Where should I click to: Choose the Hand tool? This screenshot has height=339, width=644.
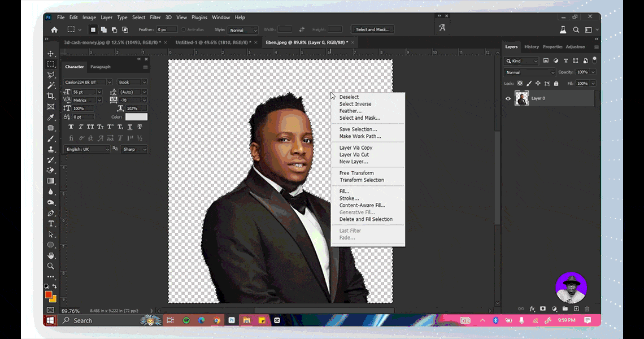click(x=51, y=255)
